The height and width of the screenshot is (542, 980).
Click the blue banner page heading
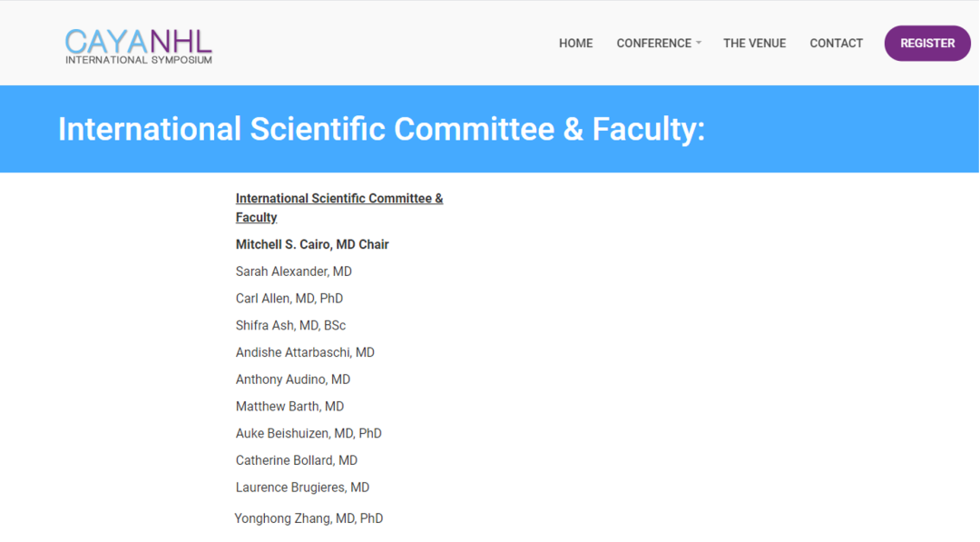click(381, 129)
